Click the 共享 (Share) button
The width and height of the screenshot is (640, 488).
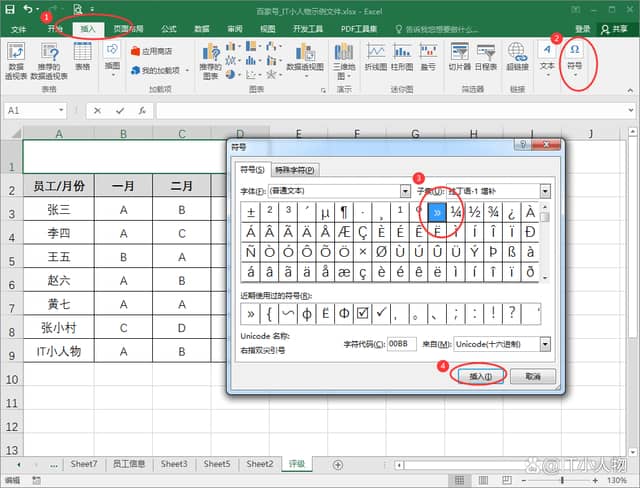[615, 29]
